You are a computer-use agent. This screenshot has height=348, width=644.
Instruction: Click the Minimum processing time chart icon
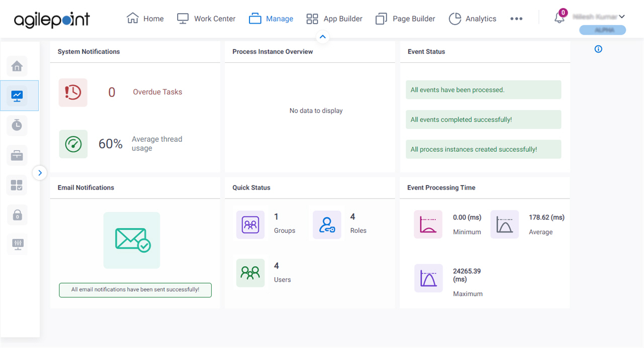(x=428, y=224)
